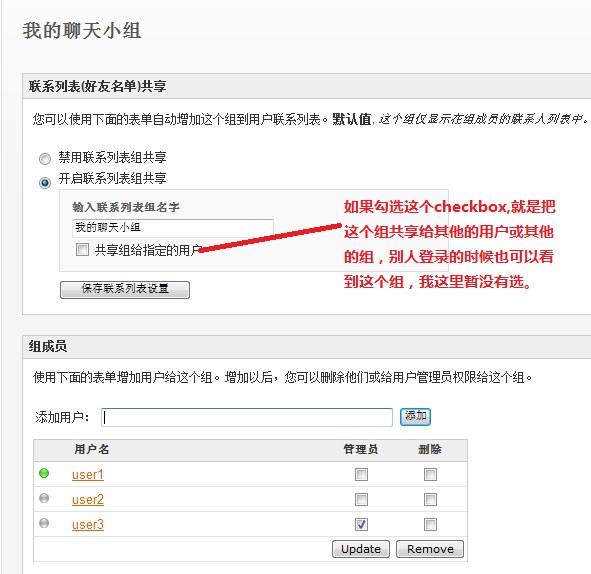Click the Remove button
591x574 pixels.
pos(430,549)
